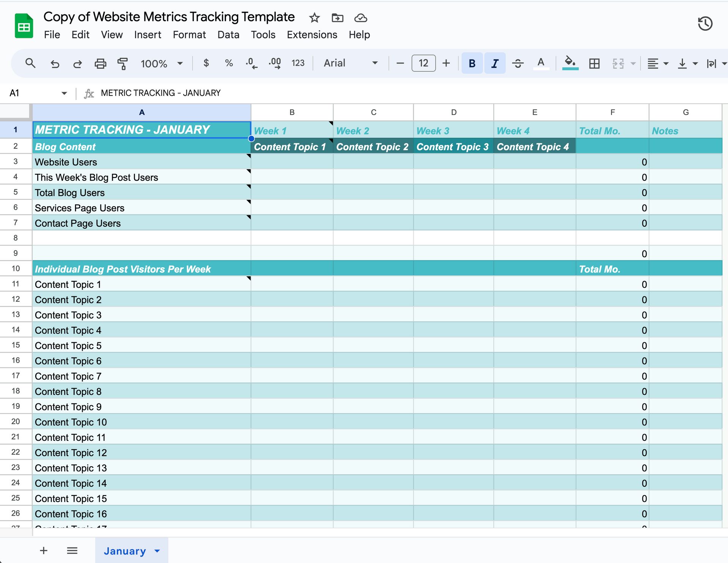Open version history
Viewport: 728px width, 563px height.
[705, 24]
